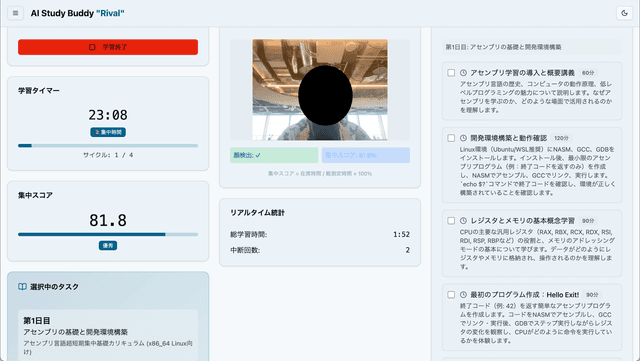Toggle dark mode with the moon icon
This screenshot has height=361, width=640.
click(624, 13)
